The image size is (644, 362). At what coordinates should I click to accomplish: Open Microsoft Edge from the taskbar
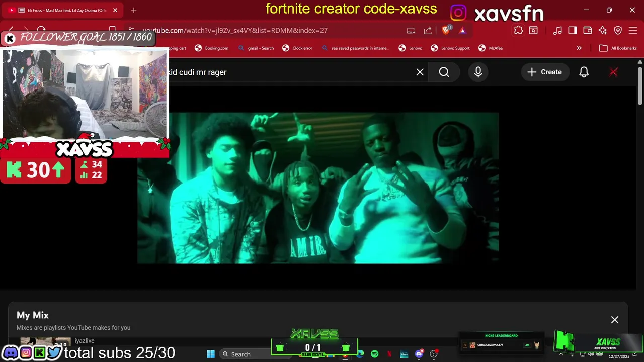360,354
